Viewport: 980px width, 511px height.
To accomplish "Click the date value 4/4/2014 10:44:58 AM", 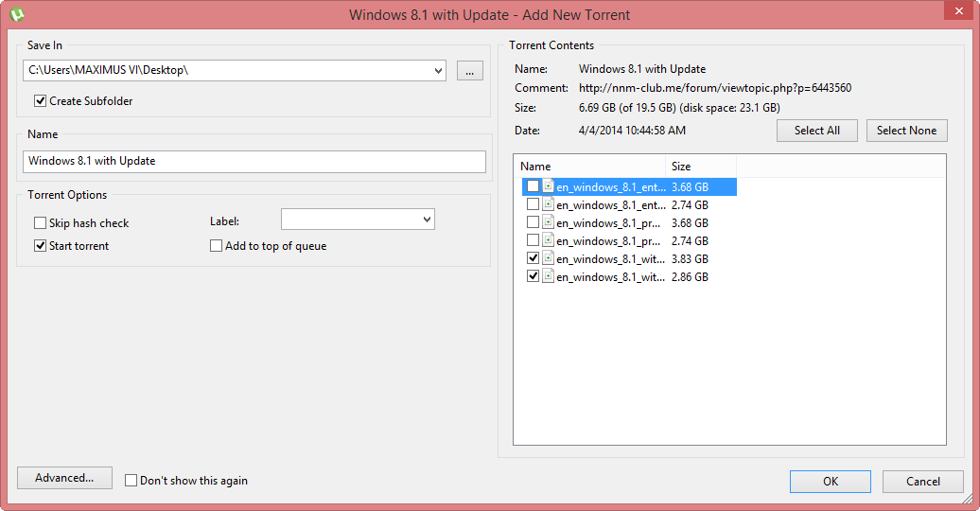I will click(x=632, y=131).
